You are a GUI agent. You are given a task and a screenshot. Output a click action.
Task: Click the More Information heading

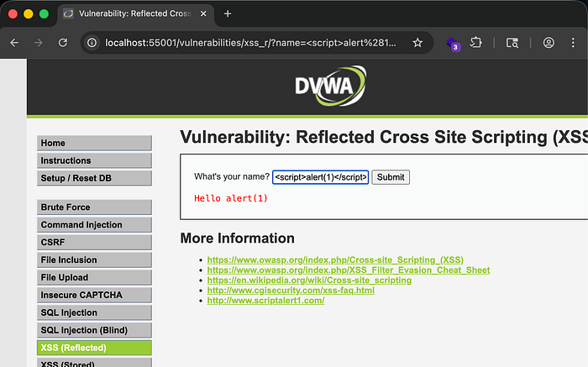(x=238, y=238)
